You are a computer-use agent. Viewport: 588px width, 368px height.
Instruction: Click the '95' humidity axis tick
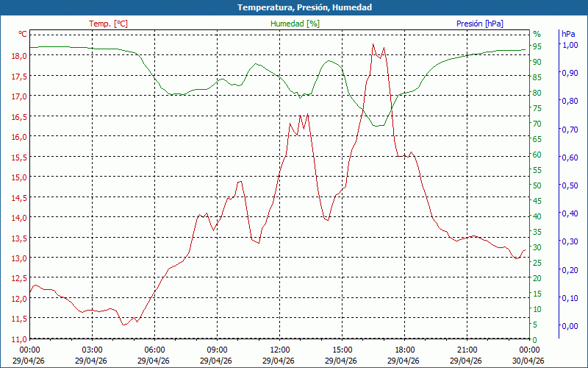click(x=537, y=46)
